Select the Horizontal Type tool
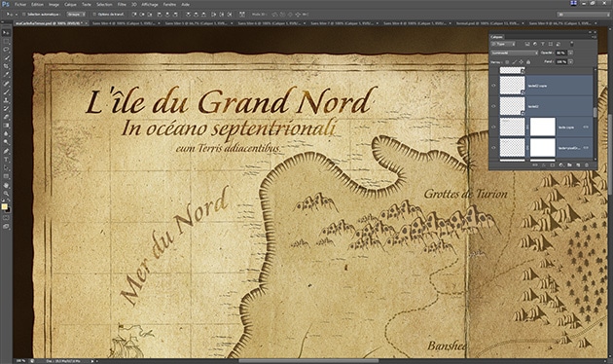613x364 pixels. pos(6,159)
